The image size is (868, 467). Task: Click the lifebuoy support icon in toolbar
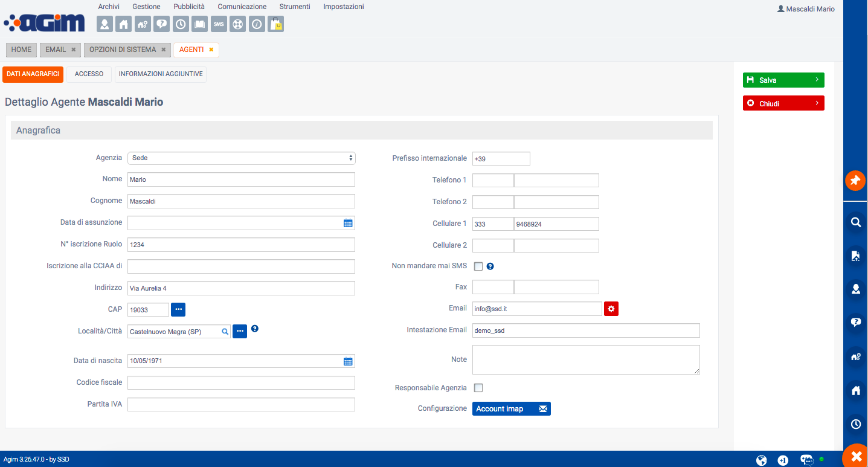point(237,24)
